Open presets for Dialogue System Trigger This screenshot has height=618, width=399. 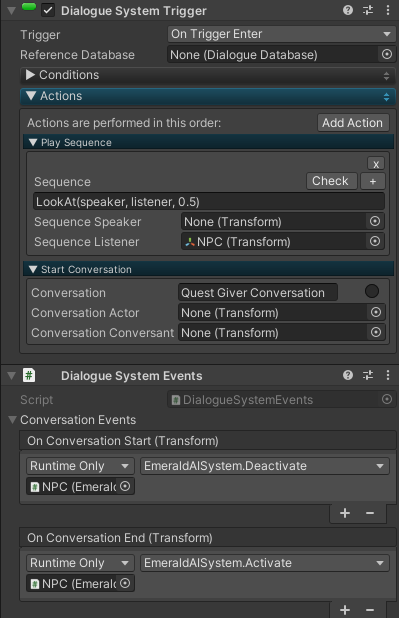click(368, 10)
